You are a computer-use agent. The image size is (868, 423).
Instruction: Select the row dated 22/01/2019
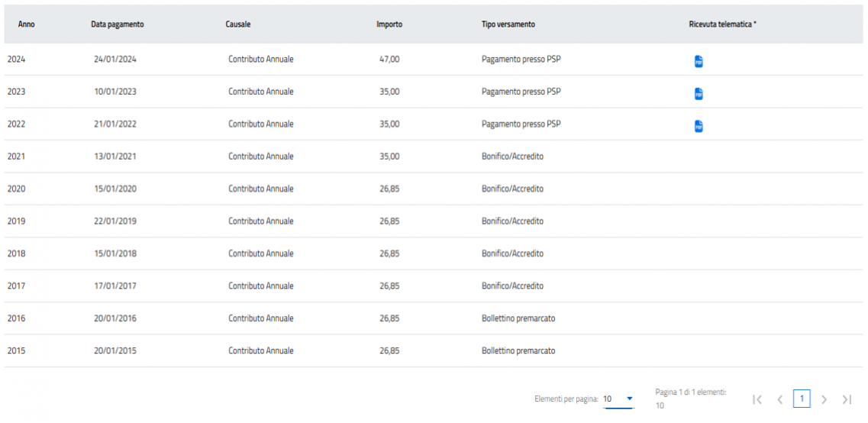(x=115, y=221)
